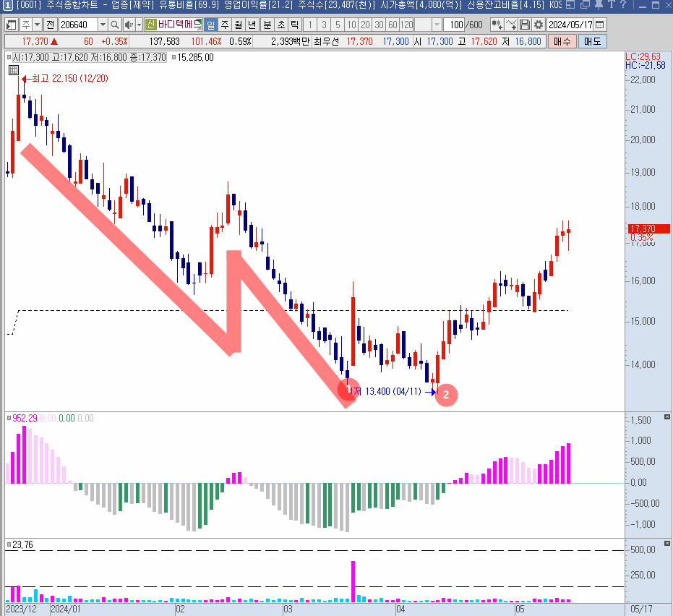Open stock search magnifier icon
This screenshot has width=673, height=616.
click(115, 25)
